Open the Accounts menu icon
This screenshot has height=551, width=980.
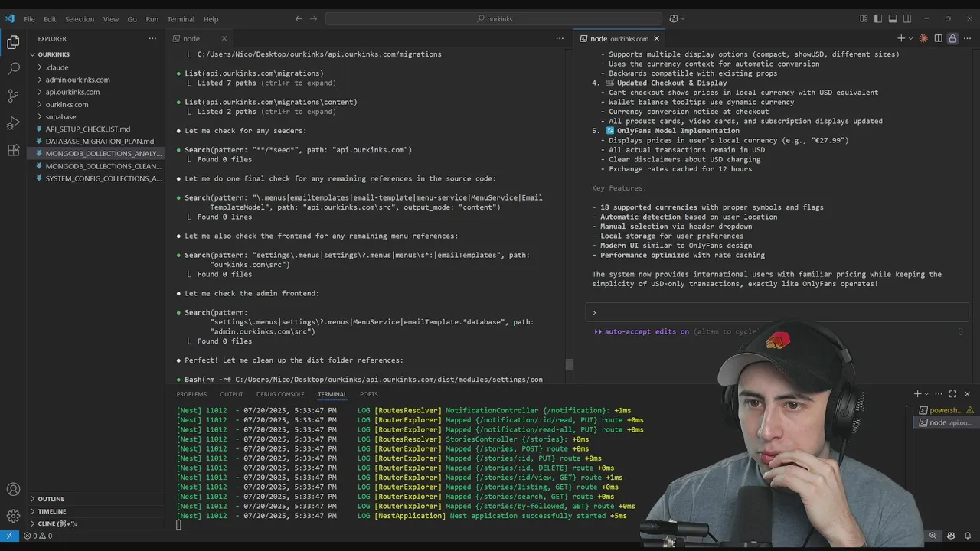13,489
